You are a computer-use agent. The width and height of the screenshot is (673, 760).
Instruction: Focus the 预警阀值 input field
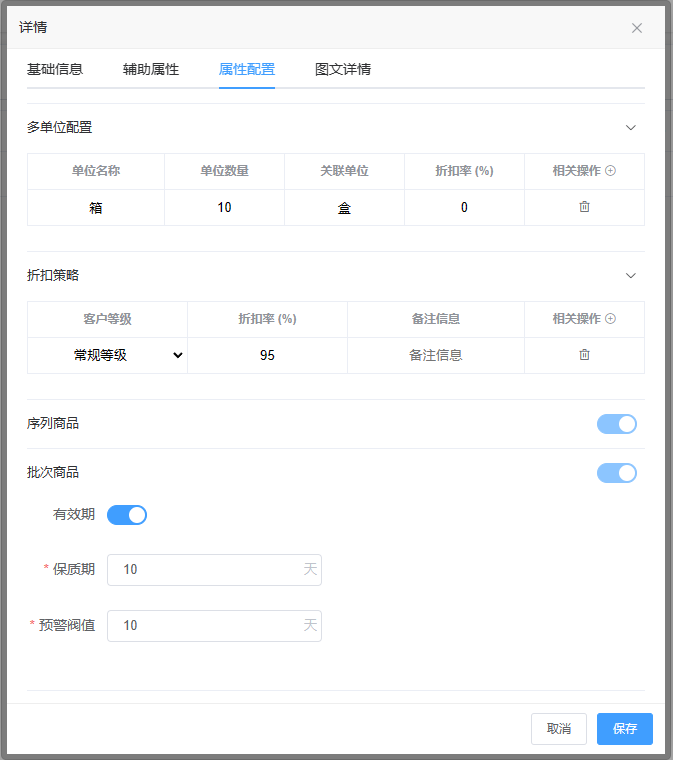point(205,626)
